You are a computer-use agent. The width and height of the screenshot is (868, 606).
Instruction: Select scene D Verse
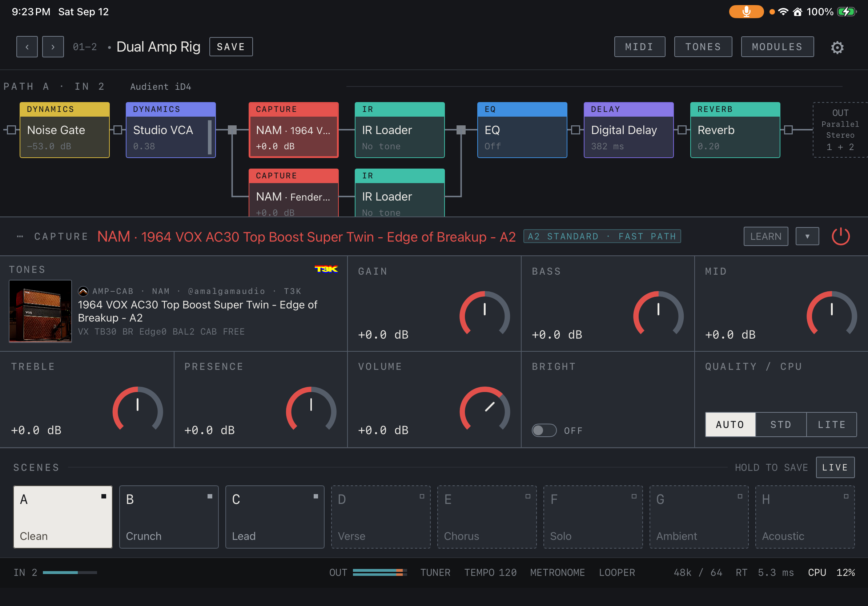(381, 517)
